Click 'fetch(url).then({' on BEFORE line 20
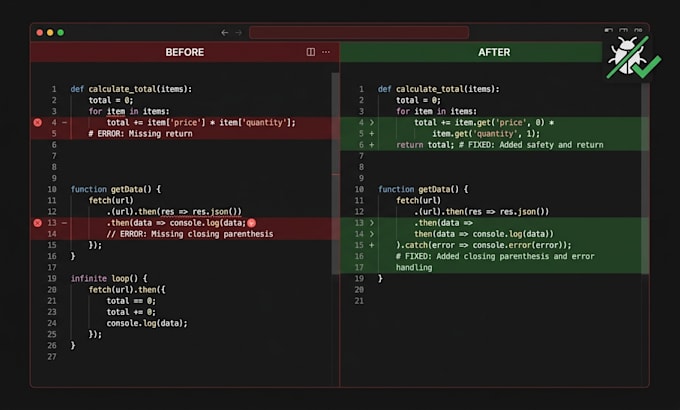Screen dimensions: 680x410 (x=127, y=290)
